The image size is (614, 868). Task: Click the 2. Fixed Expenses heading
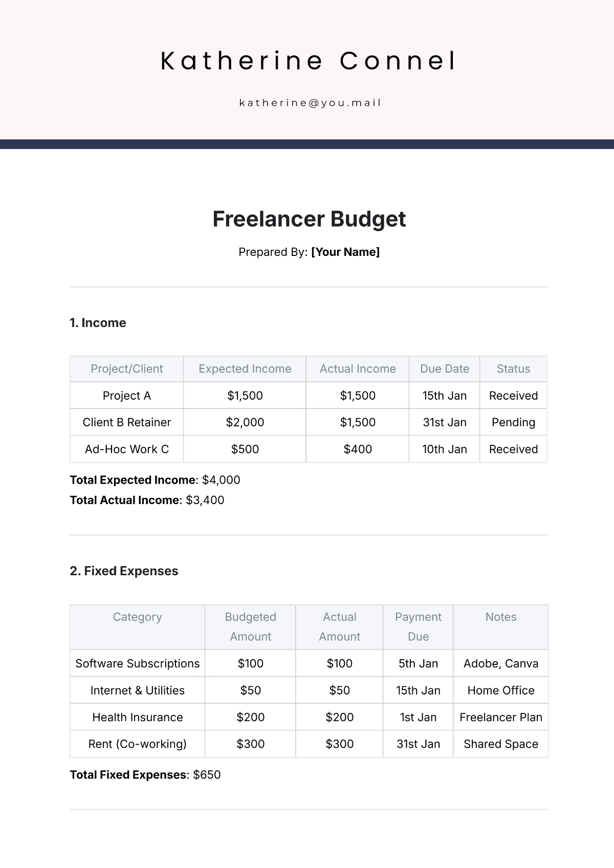pos(124,571)
